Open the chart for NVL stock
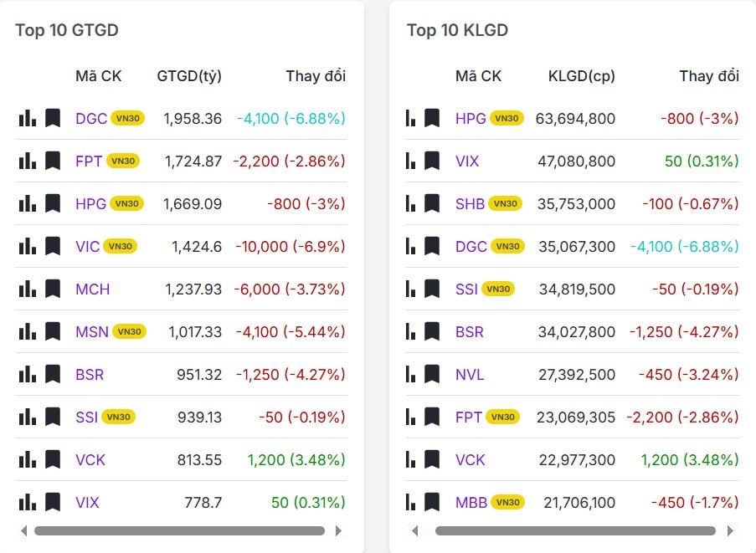This screenshot has height=553, width=756. pos(410,374)
